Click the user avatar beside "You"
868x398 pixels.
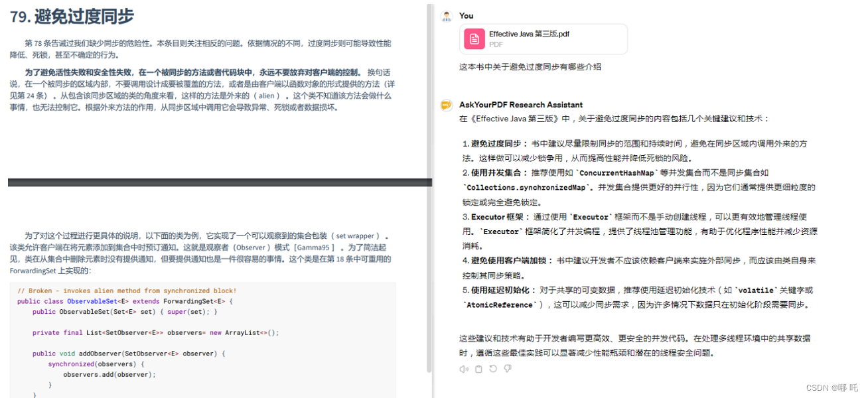click(447, 16)
